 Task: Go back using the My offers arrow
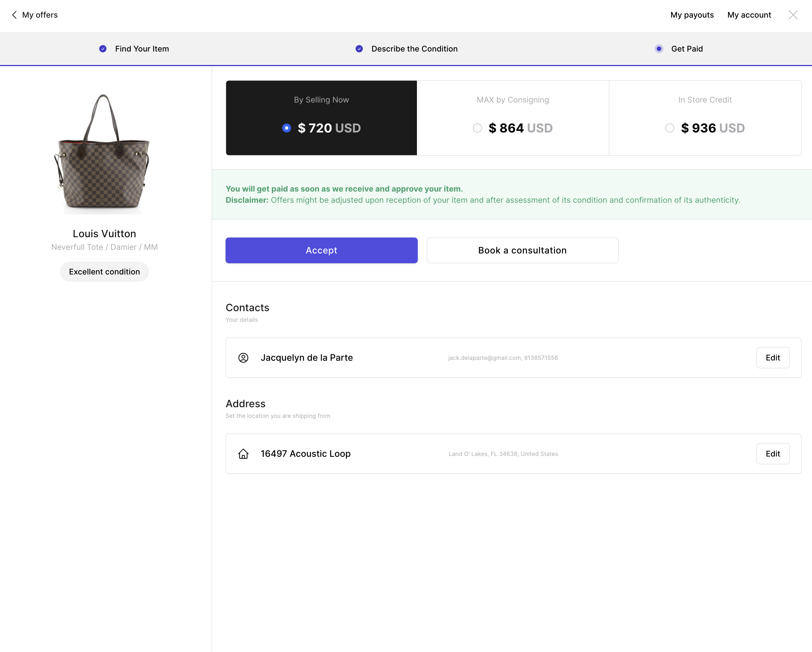coord(14,15)
